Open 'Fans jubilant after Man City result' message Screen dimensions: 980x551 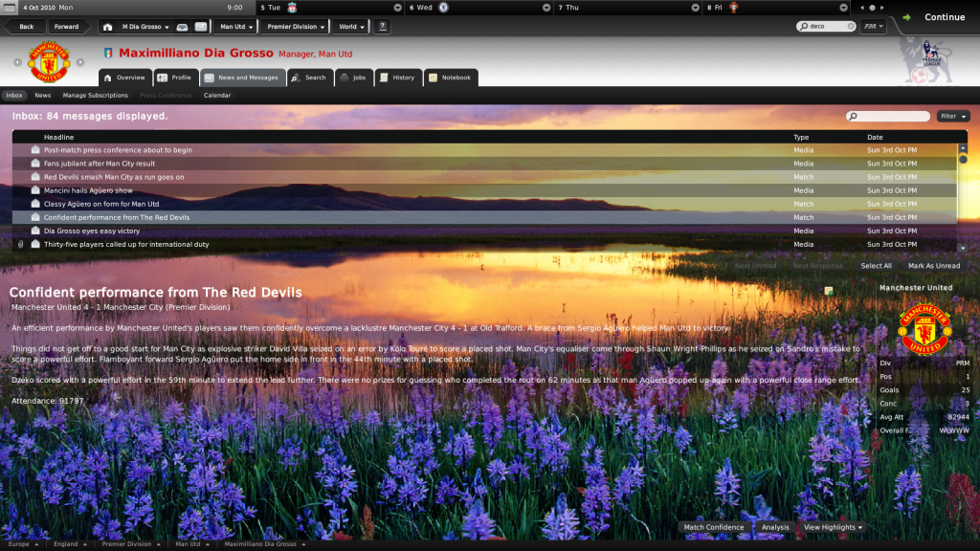point(484,164)
